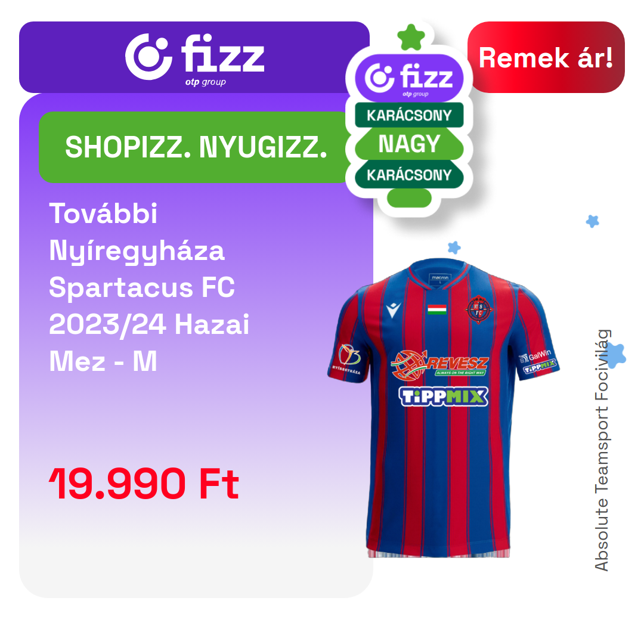Image resolution: width=644 pixels, height=644 pixels.
Task: Click the blue star beside the seller name
Action: tap(615, 355)
